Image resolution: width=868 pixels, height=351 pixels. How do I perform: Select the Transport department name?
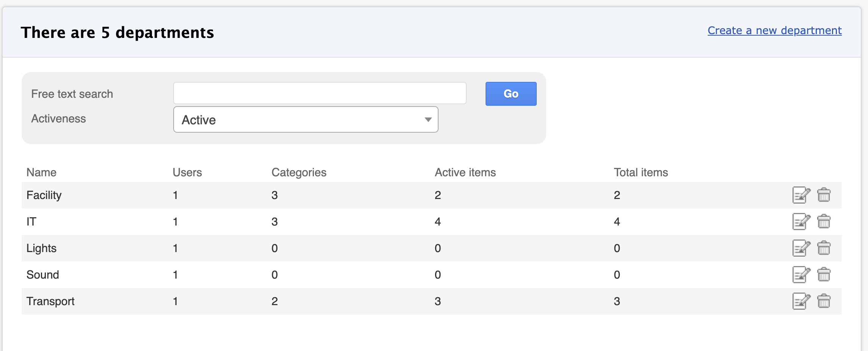(50, 301)
